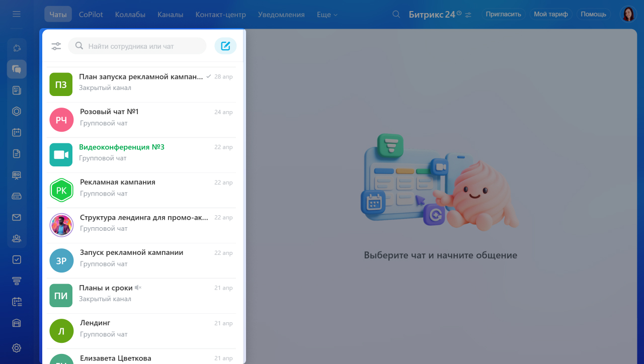Open the collabs icon in the left sidebar
Viewport: 644px width, 364px height.
click(17, 48)
